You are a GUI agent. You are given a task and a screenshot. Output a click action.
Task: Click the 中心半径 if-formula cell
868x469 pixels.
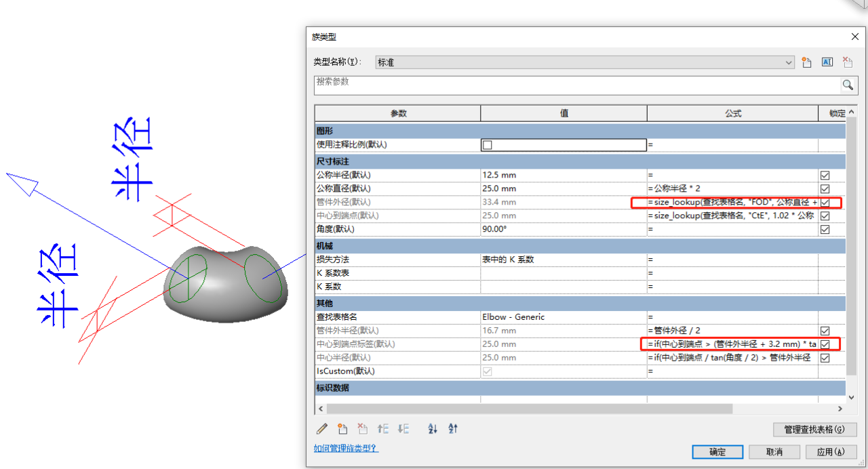click(732, 358)
